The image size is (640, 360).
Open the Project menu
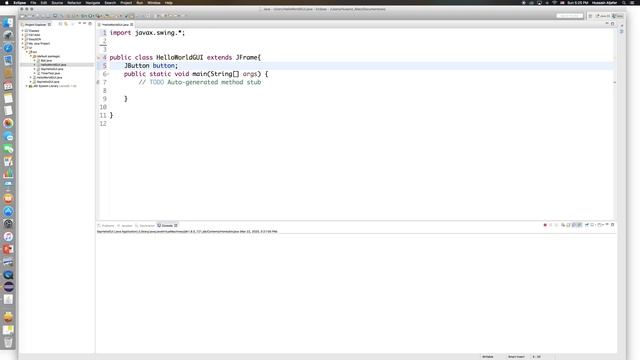coord(126,2)
